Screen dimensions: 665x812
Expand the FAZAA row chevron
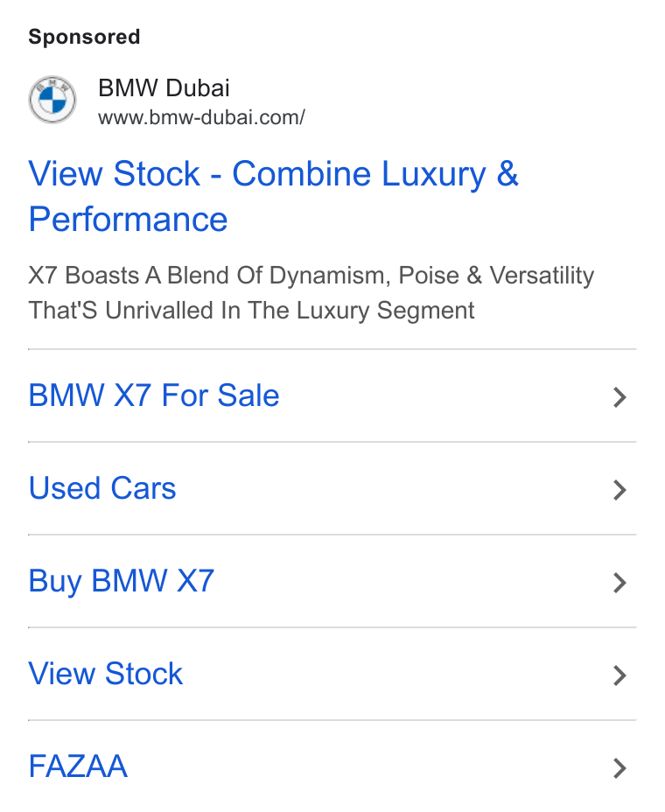(619, 768)
